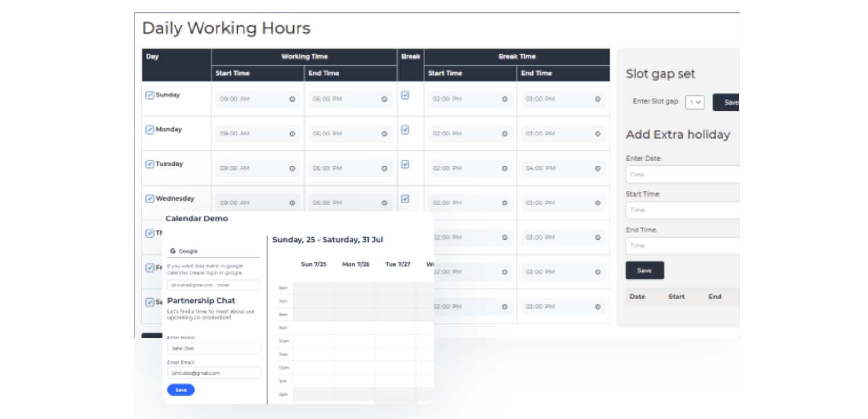Click the 'Daily Working Hours' heading
Image resolution: width=868 pixels, height=419 pixels.
click(x=226, y=28)
